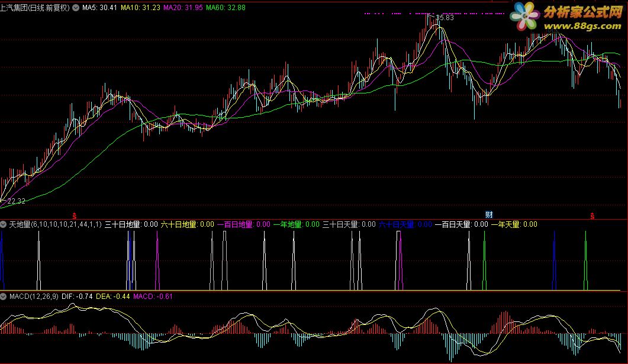Click 天地量(6,10,10,10,21,44,1,1) indicator name
Viewport: 628px width, 364px height.
[55, 225]
